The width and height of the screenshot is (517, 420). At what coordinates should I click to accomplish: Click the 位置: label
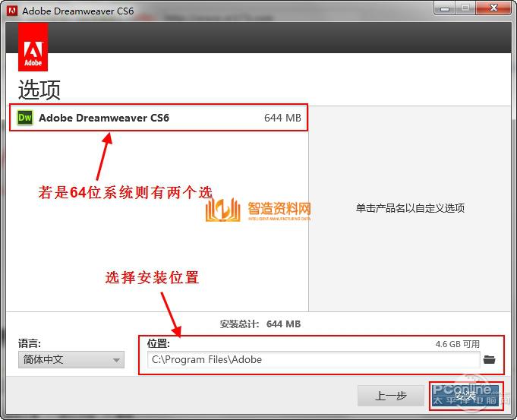tap(158, 343)
